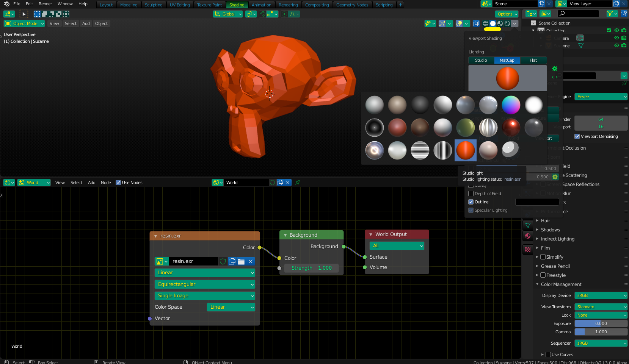Uncheck Viewport Denoising
This screenshot has width=629, height=364.
click(577, 136)
